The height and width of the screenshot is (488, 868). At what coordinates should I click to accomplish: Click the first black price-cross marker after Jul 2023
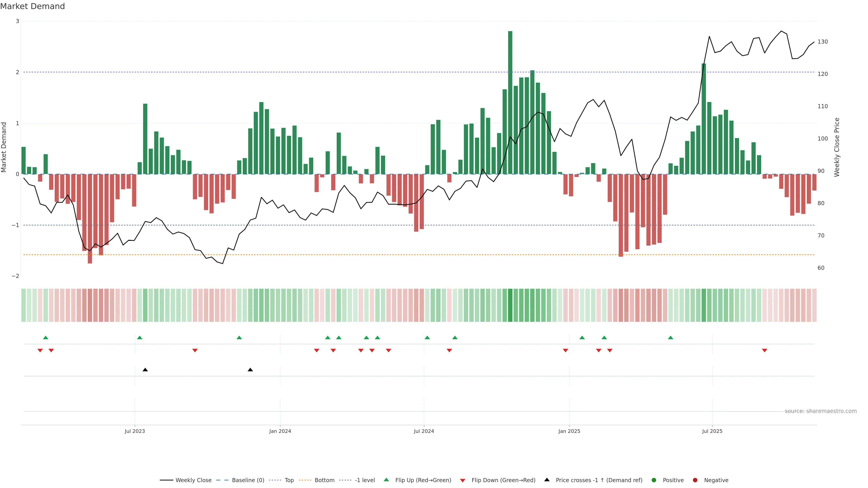click(x=145, y=370)
